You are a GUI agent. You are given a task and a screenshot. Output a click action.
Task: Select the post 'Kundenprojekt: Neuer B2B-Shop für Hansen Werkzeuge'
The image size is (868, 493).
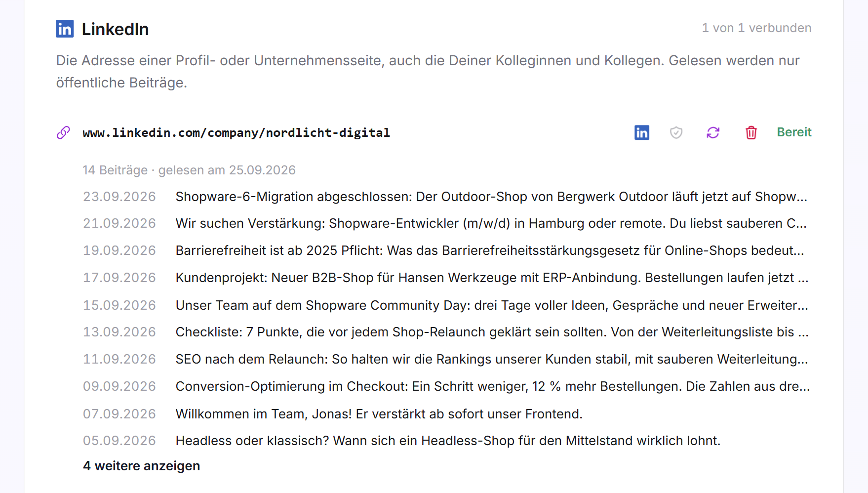[x=492, y=278]
